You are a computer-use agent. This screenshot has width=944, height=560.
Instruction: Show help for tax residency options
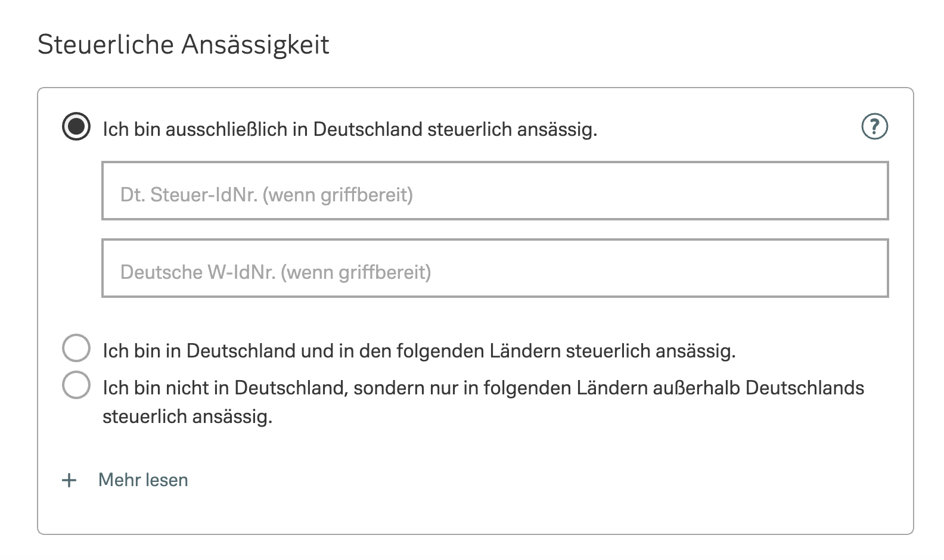(874, 127)
